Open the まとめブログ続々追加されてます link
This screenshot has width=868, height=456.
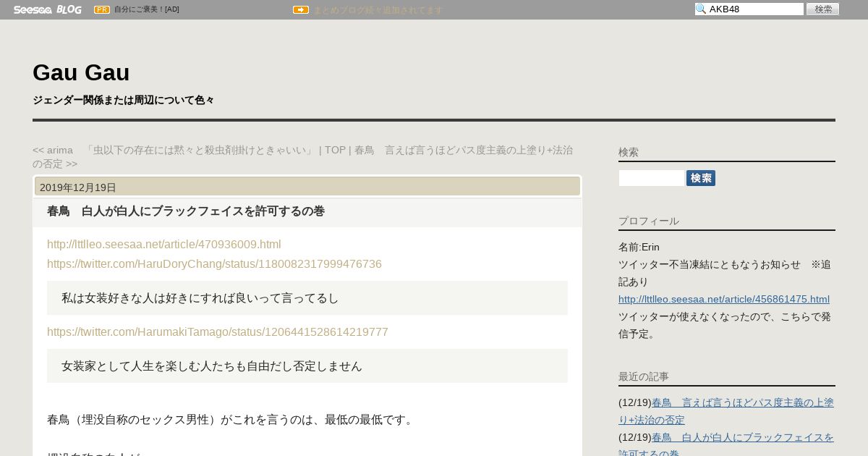point(378,10)
